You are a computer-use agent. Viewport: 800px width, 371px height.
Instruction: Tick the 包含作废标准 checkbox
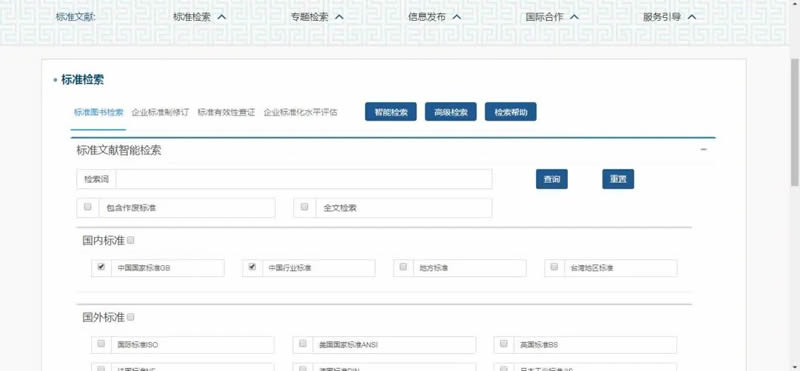[88, 207]
